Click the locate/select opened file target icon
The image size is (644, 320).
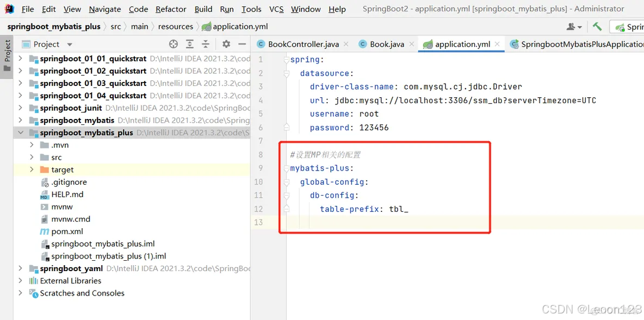click(x=174, y=44)
